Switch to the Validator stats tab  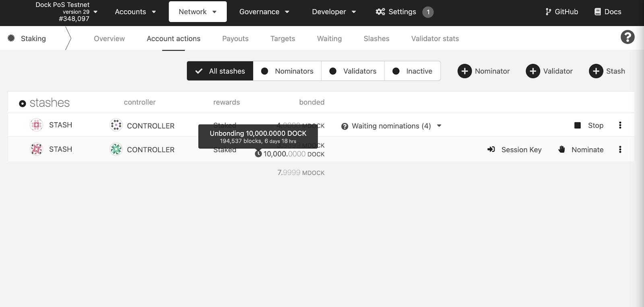pos(435,39)
